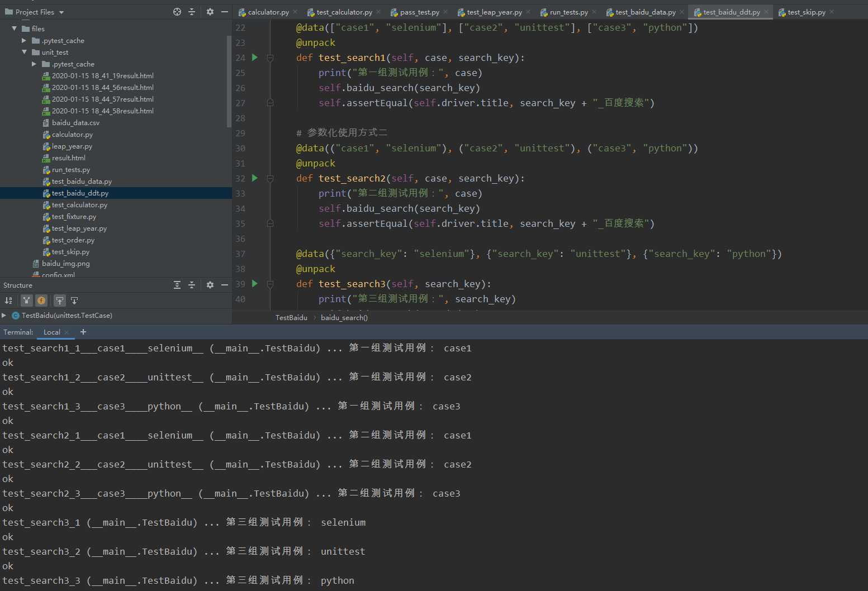Click terminal line test_search3_2 output
868x591 pixels.
[x=183, y=551]
